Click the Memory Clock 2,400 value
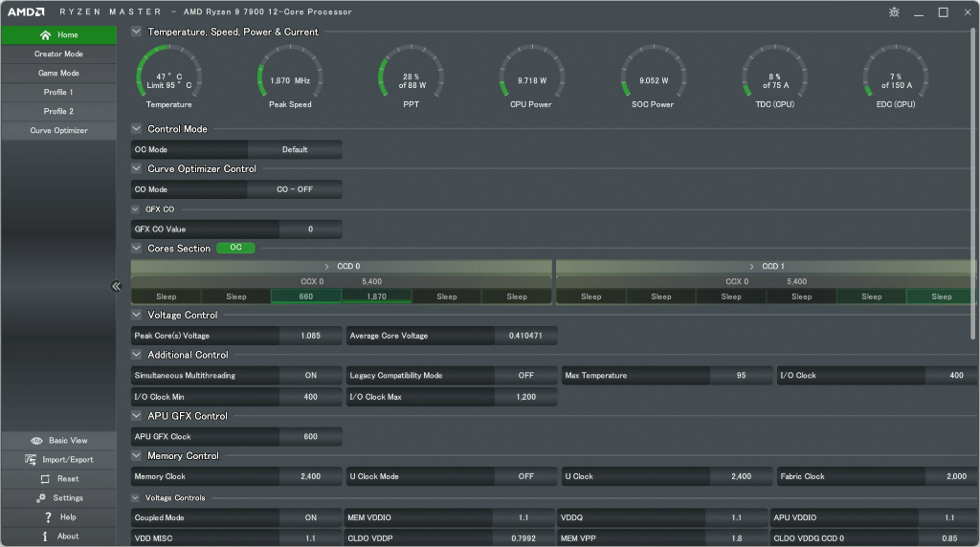The image size is (980, 547). tap(311, 476)
